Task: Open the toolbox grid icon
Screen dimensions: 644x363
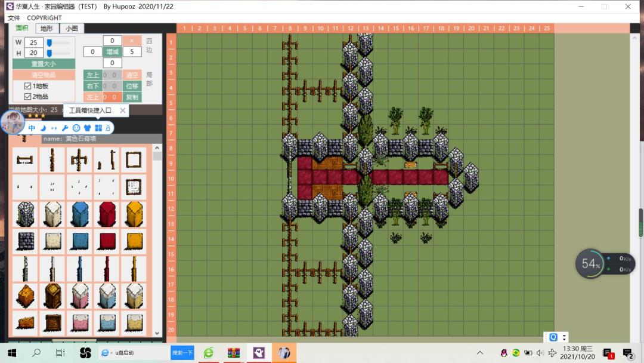Action: (98, 128)
